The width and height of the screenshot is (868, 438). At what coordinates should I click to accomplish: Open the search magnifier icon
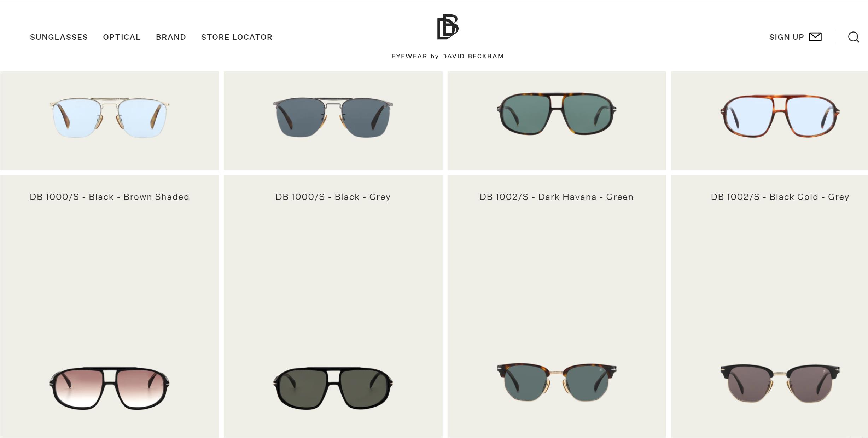(x=854, y=37)
